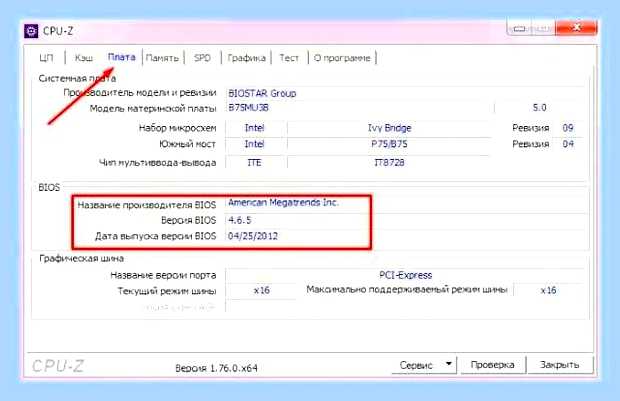620x401 pixels.
Task: Expand the Сервис dropdown arrow
Action: click(x=449, y=364)
